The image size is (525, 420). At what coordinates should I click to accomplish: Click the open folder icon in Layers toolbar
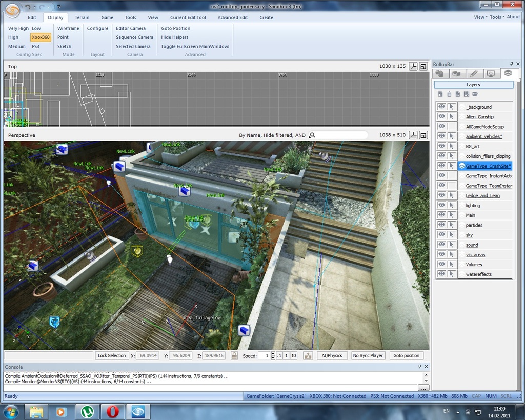point(475,94)
